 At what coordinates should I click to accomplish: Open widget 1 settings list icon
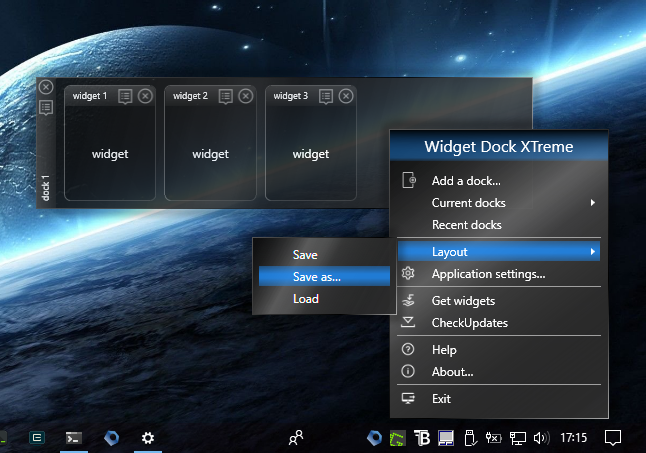click(125, 97)
